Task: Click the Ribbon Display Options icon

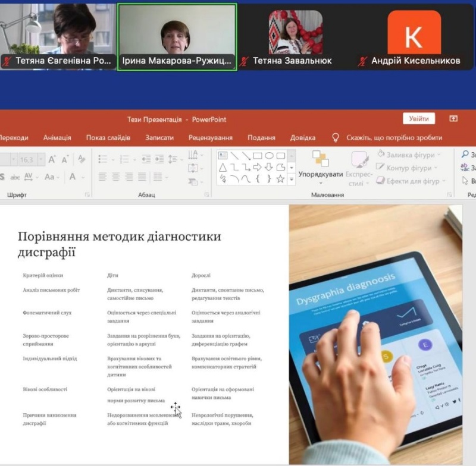Action: point(453,119)
